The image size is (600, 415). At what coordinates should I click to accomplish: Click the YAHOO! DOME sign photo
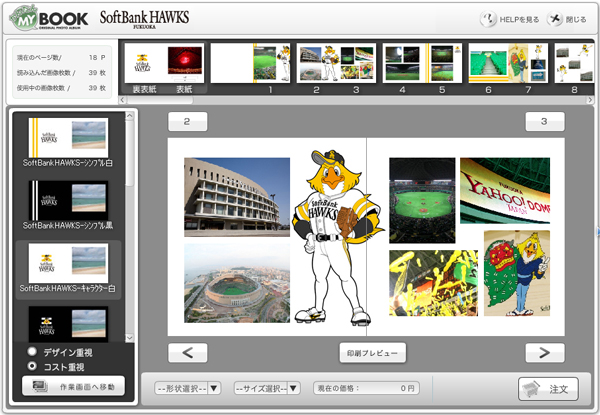[505, 190]
